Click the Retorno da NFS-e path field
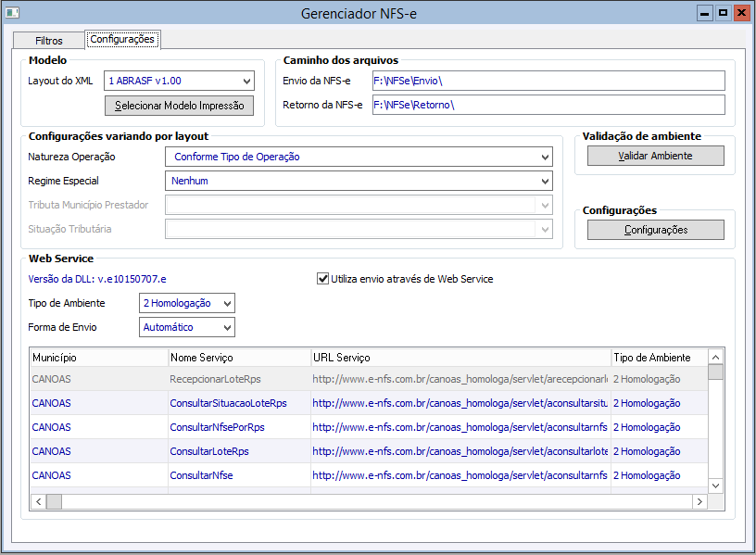The height and width of the screenshot is (555, 756). [548, 105]
